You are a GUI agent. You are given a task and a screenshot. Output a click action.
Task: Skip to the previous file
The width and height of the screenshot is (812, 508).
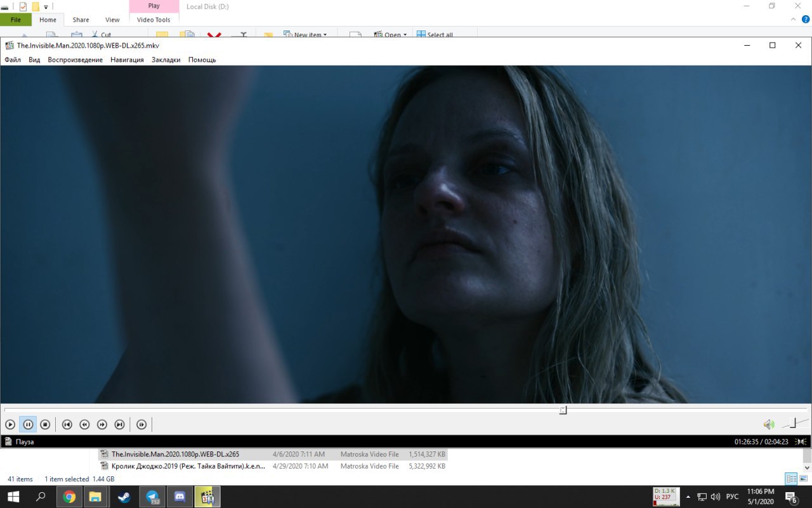67,424
